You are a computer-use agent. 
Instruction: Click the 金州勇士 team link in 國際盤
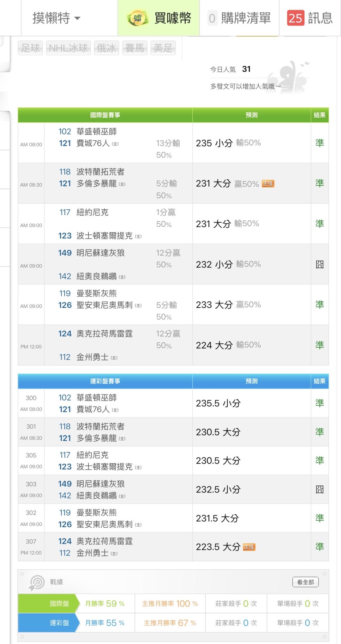click(93, 357)
